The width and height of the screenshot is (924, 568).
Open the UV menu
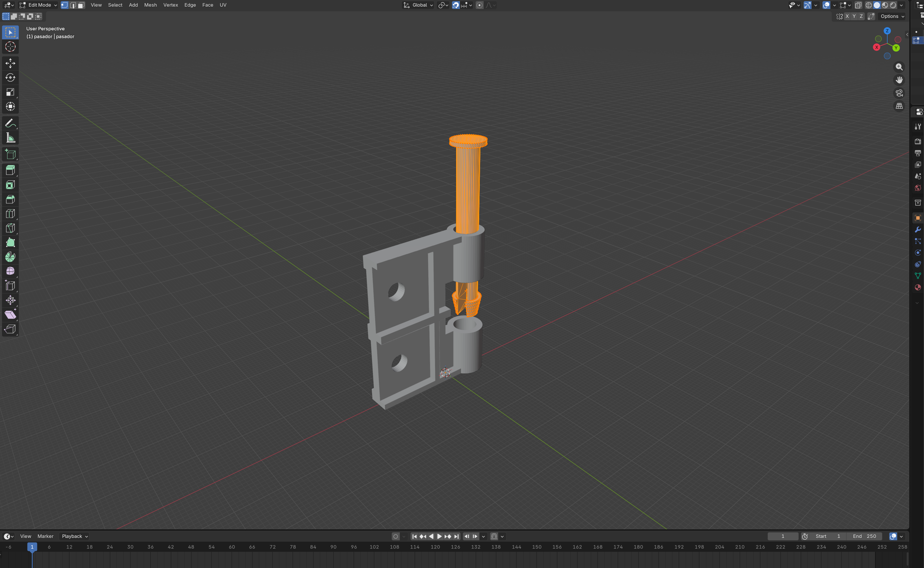tap(223, 5)
